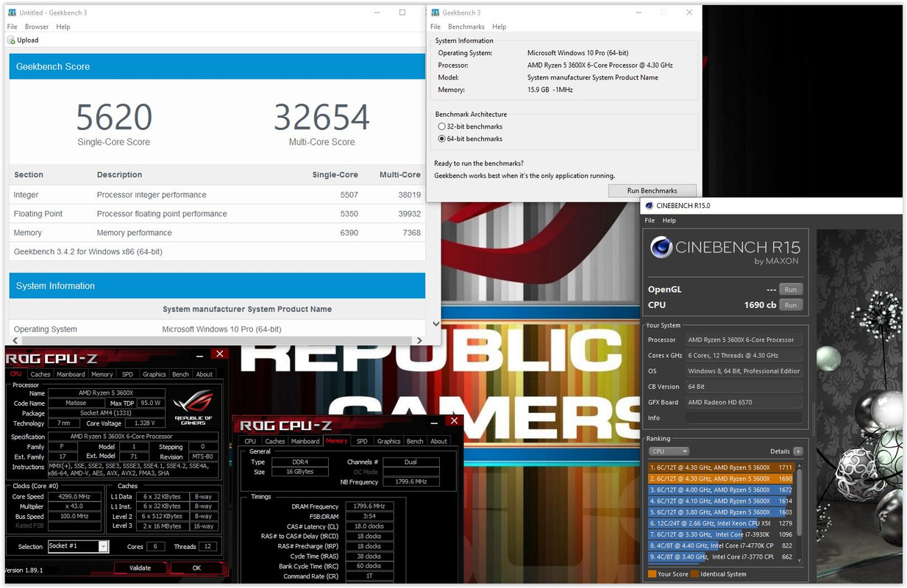This screenshot has width=907, height=588.
Task: Click the ROG Republic of Gamers logo
Action: (193, 409)
